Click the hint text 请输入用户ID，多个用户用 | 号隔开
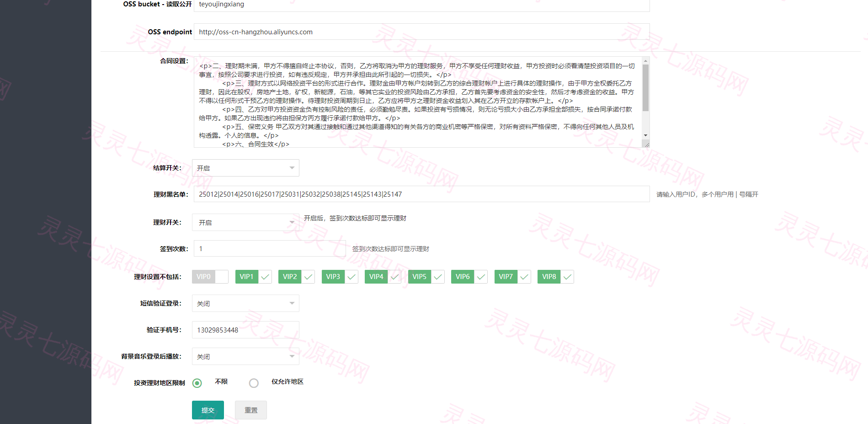The image size is (868, 424). tap(707, 194)
